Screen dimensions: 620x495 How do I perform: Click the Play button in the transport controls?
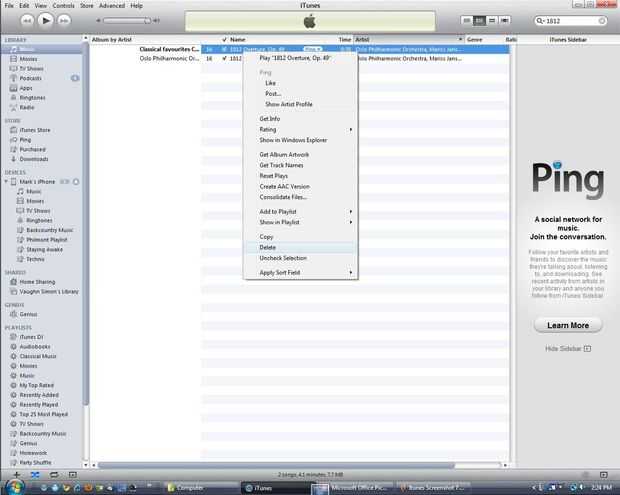click(x=45, y=20)
